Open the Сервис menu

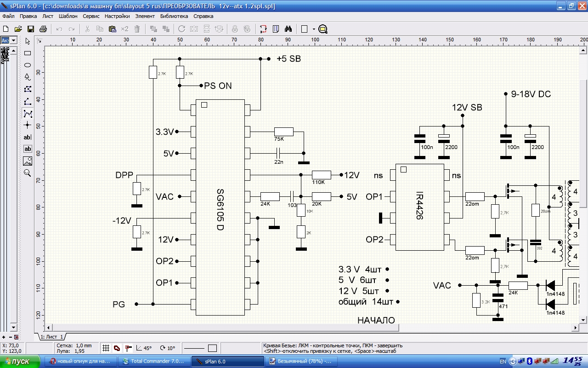pyautogui.click(x=91, y=16)
